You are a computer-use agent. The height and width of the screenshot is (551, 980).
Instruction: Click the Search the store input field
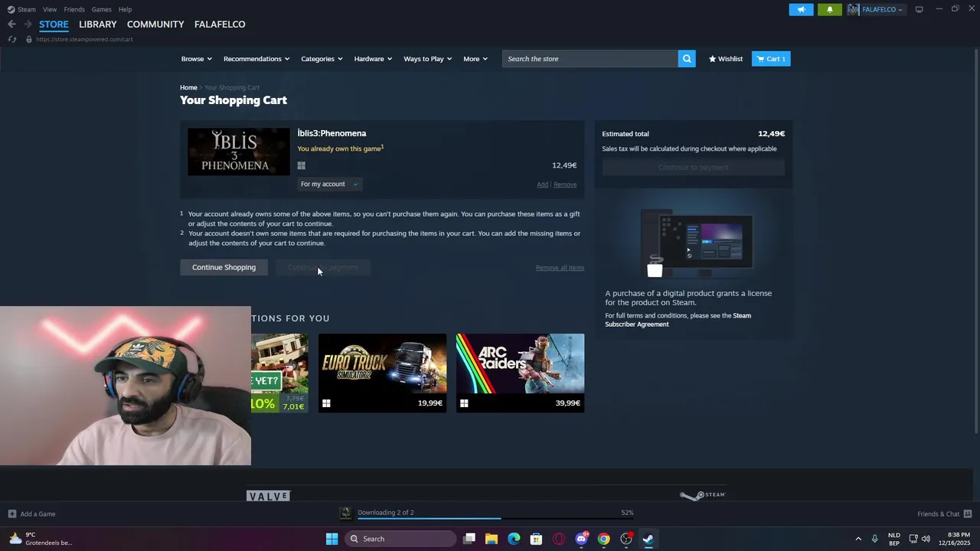(x=590, y=59)
